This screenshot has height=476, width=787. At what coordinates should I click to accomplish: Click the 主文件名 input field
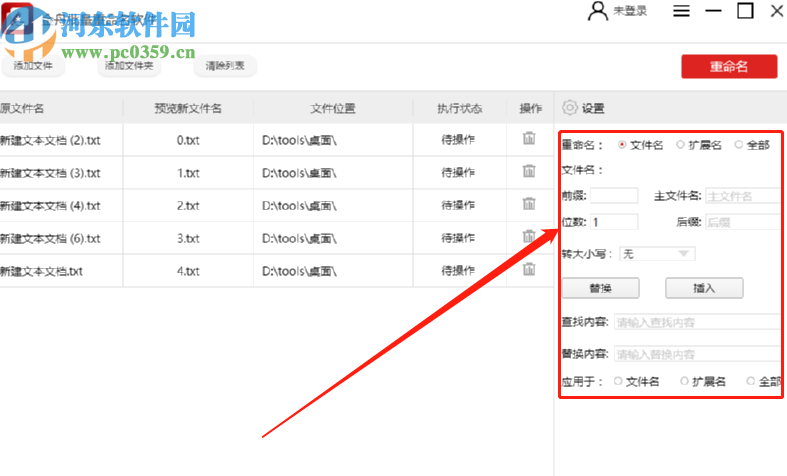[x=742, y=196]
